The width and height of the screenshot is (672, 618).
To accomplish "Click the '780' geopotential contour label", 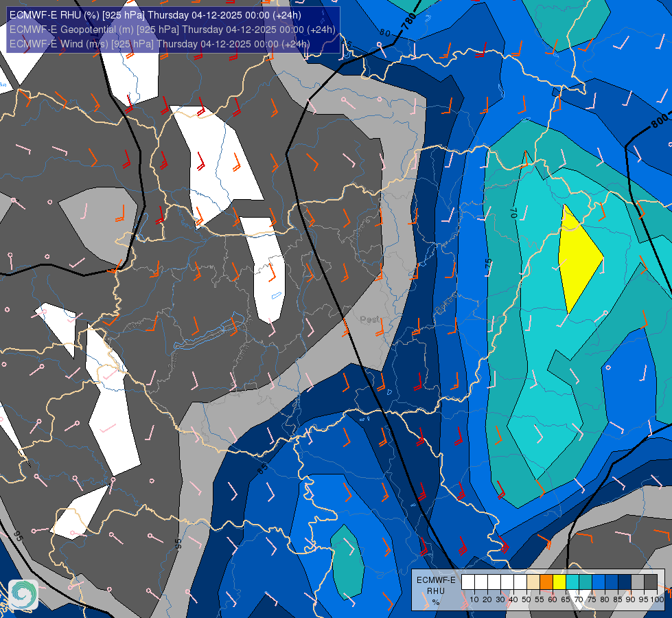I will click(408, 21).
